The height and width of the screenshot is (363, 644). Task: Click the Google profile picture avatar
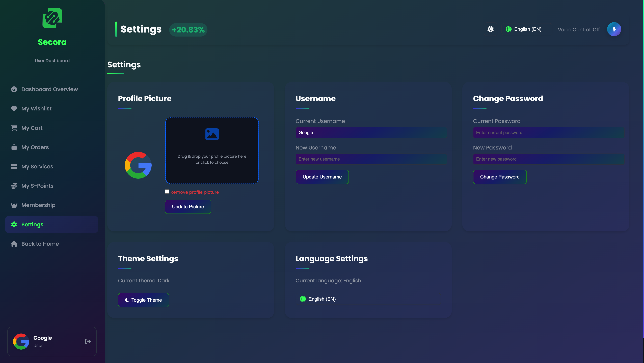click(x=138, y=165)
